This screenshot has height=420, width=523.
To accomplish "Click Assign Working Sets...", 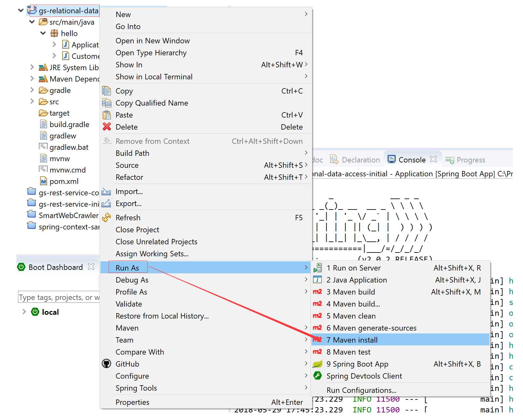I will tap(206, 254).
